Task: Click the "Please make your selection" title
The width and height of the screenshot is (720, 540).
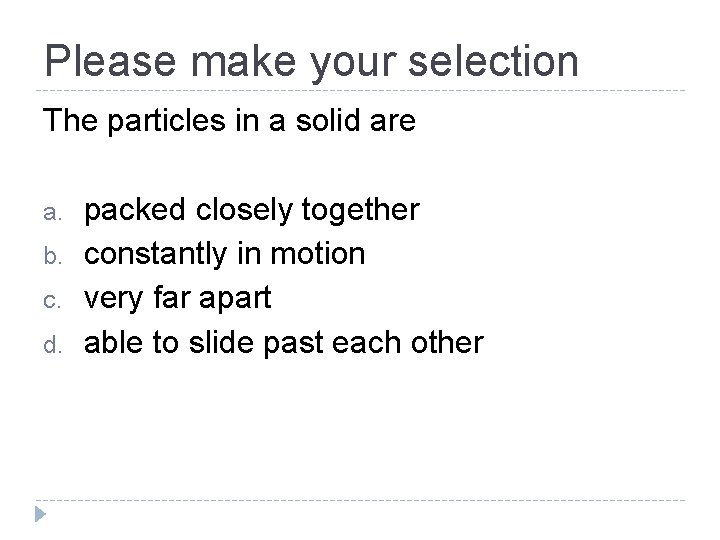Action: 311,63
